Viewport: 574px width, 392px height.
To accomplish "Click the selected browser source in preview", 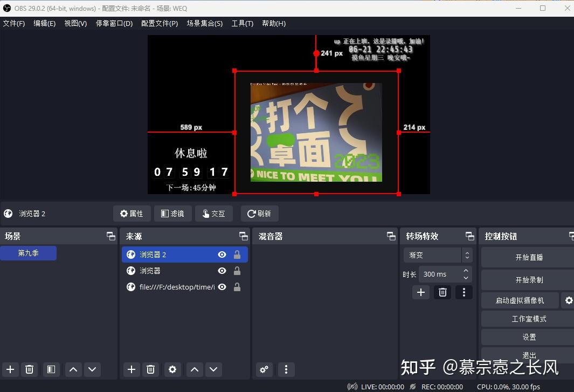I will click(x=316, y=132).
